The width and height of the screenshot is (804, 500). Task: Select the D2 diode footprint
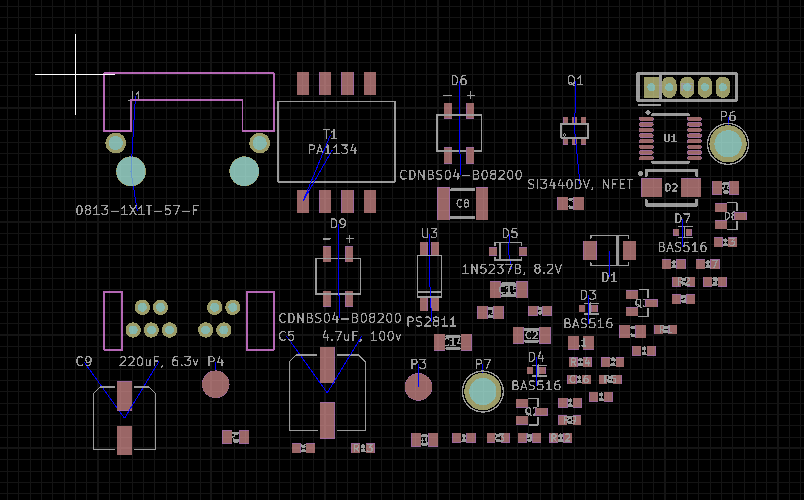671,187
